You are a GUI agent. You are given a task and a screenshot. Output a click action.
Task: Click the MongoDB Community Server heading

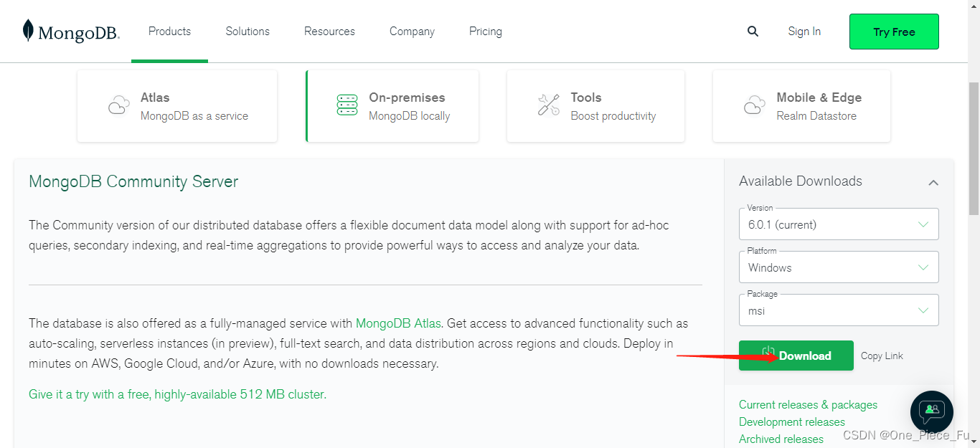(133, 181)
